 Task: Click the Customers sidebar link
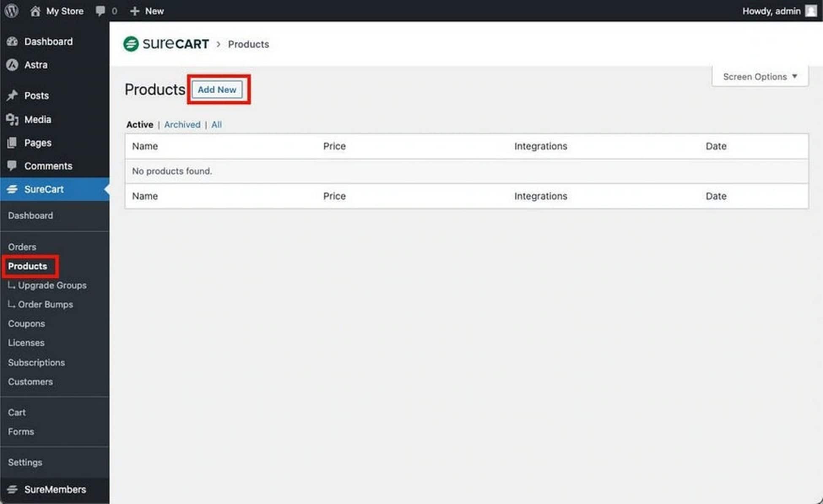pyautogui.click(x=30, y=381)
